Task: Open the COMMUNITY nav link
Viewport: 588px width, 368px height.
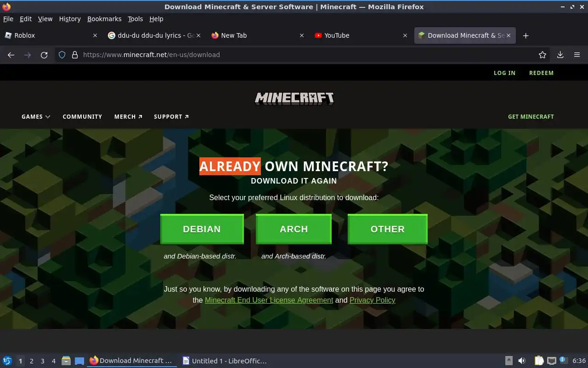Action: tap(82, 117)
